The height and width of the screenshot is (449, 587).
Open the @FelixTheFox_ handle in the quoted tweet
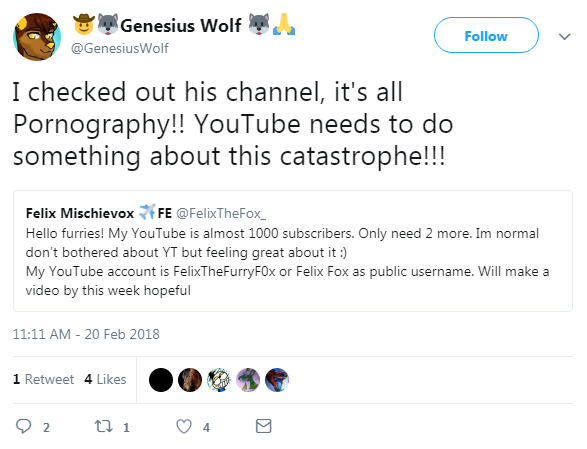point(221,213)
